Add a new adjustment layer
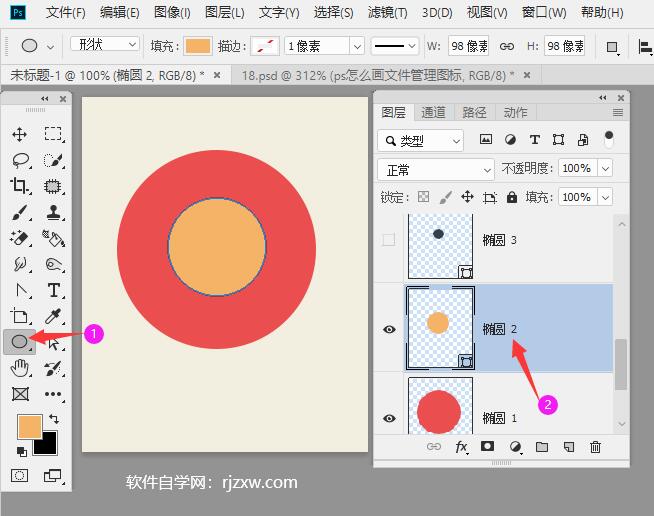Image resolution: width=654 pixels, height=516 pixels. point(516,447)
